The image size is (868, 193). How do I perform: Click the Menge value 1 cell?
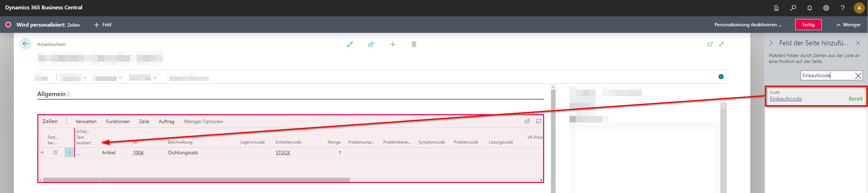(340, 153)
